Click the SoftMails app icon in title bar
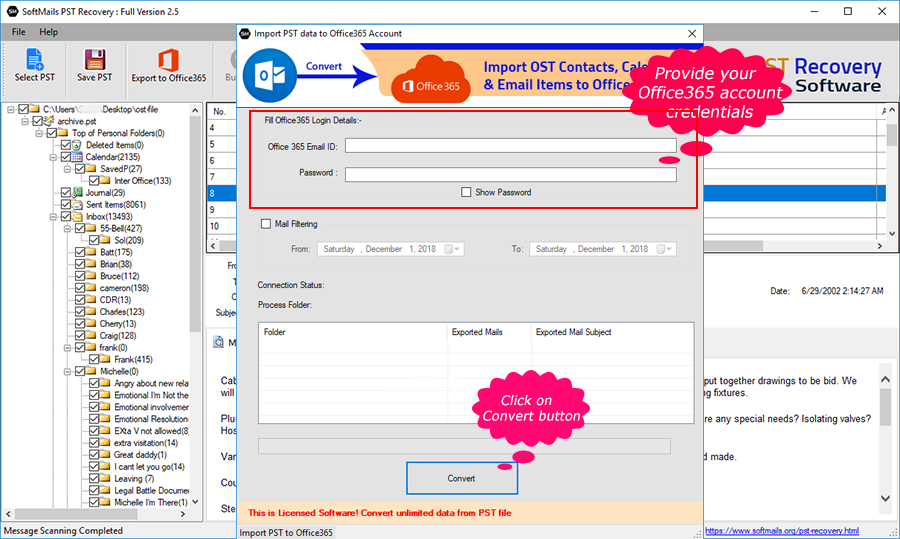 [12, 11]
